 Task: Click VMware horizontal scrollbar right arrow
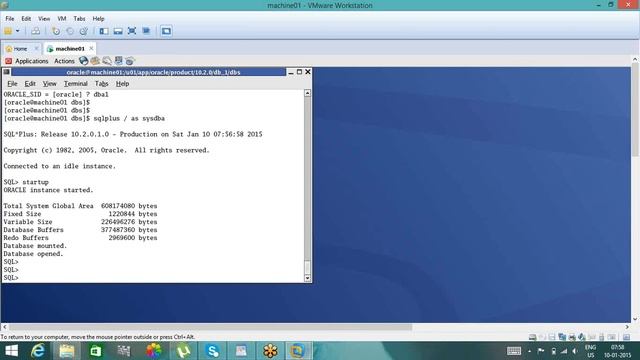tap(627, 327)
